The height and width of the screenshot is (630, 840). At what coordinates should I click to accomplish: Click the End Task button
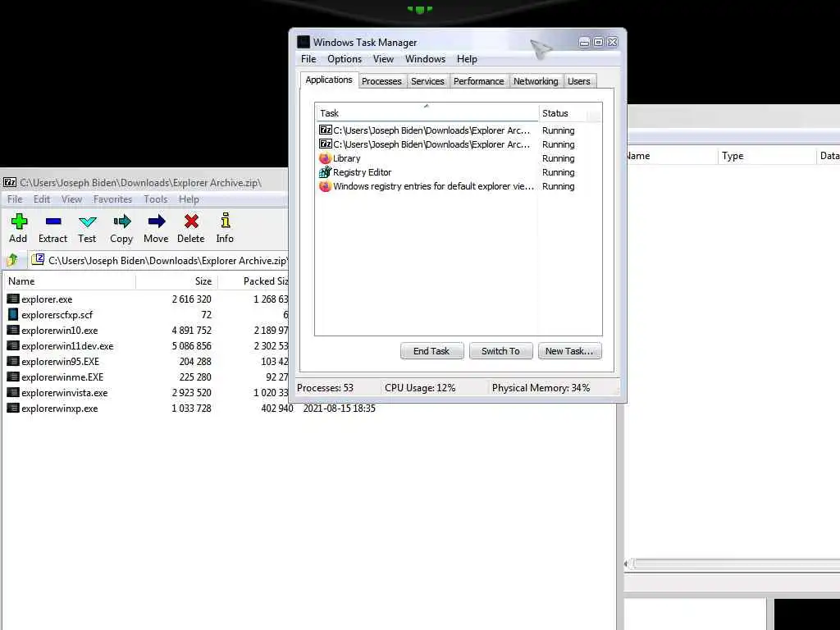coord(431,351)
